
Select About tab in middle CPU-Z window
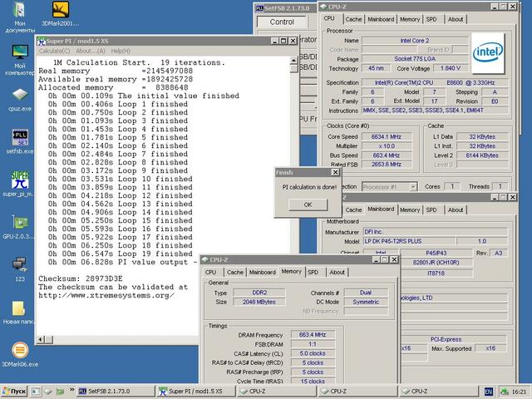(456, 210)
